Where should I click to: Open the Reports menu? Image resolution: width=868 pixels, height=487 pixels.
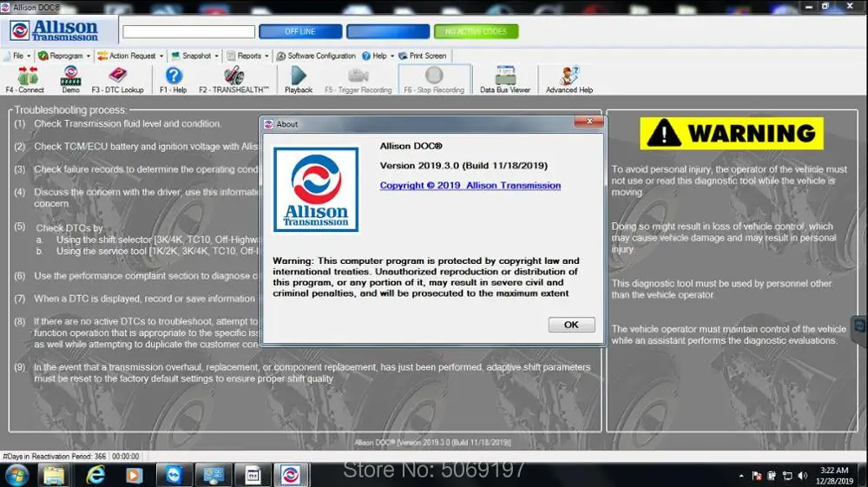point(249,56)
